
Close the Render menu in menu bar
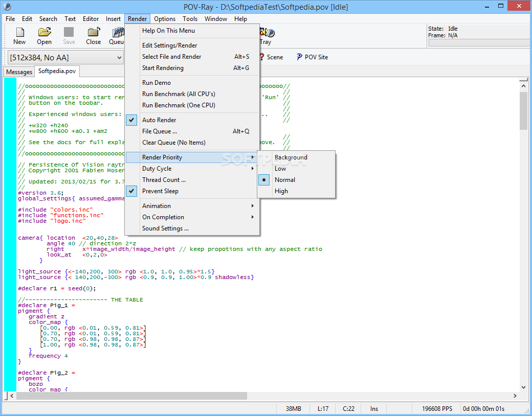[x=138, y=19]
